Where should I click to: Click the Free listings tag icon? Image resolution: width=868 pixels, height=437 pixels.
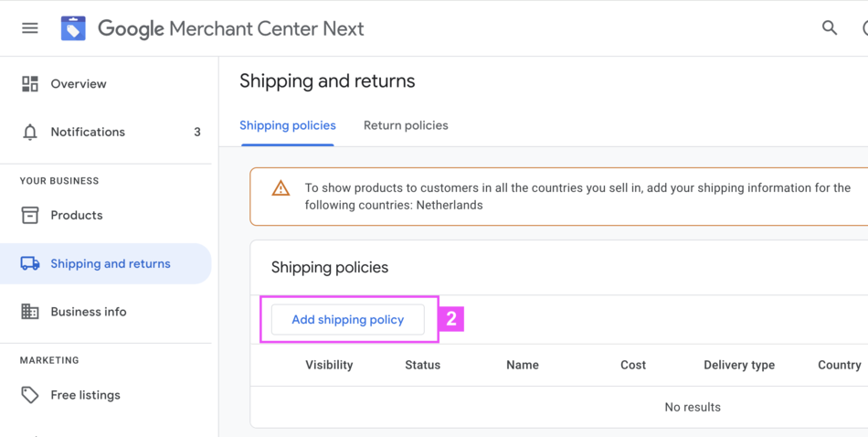pos(30,395)
